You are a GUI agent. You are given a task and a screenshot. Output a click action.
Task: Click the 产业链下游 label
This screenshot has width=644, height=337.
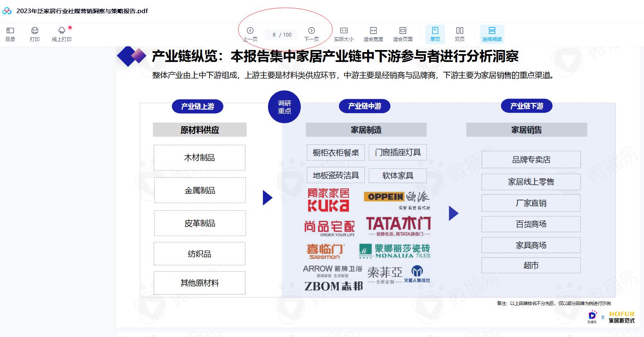coord(526,106)
